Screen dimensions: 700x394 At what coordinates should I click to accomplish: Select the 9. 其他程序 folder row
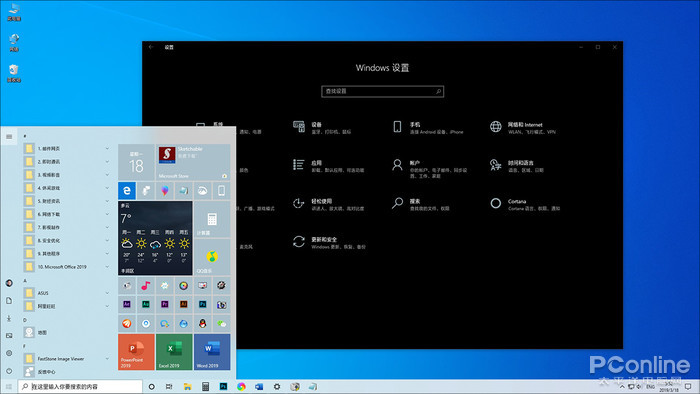(67, 253)
